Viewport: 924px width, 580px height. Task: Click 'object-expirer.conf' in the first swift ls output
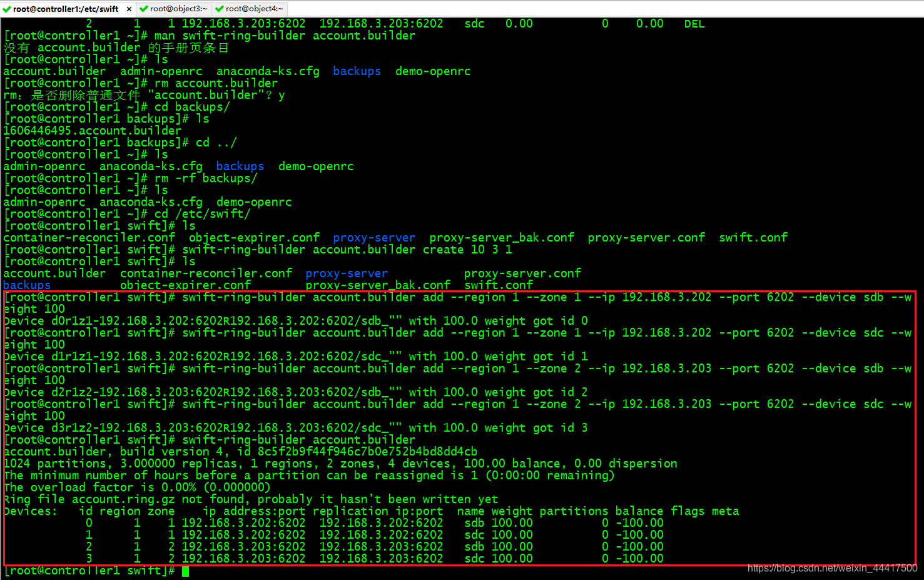pos(255,238)
